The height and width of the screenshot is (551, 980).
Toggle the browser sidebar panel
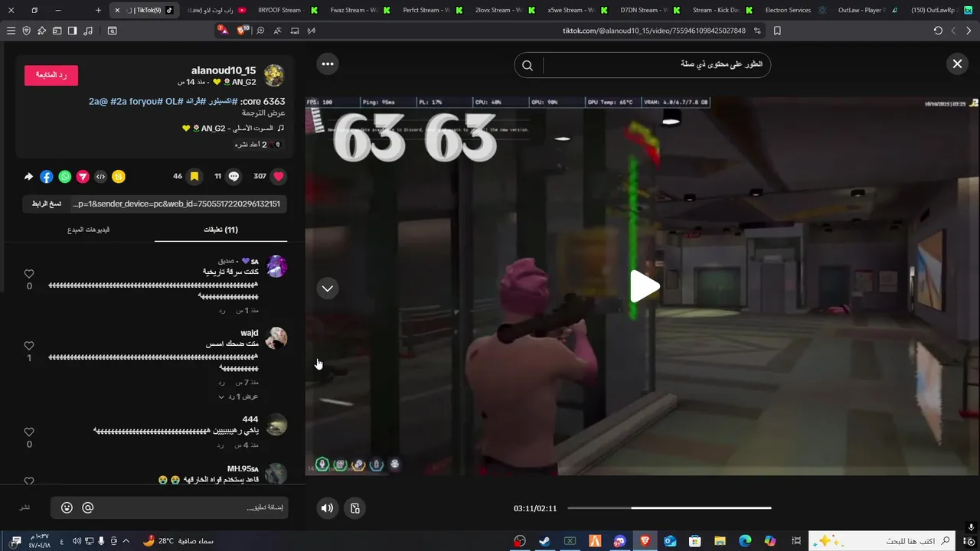[x=72, y=31]
